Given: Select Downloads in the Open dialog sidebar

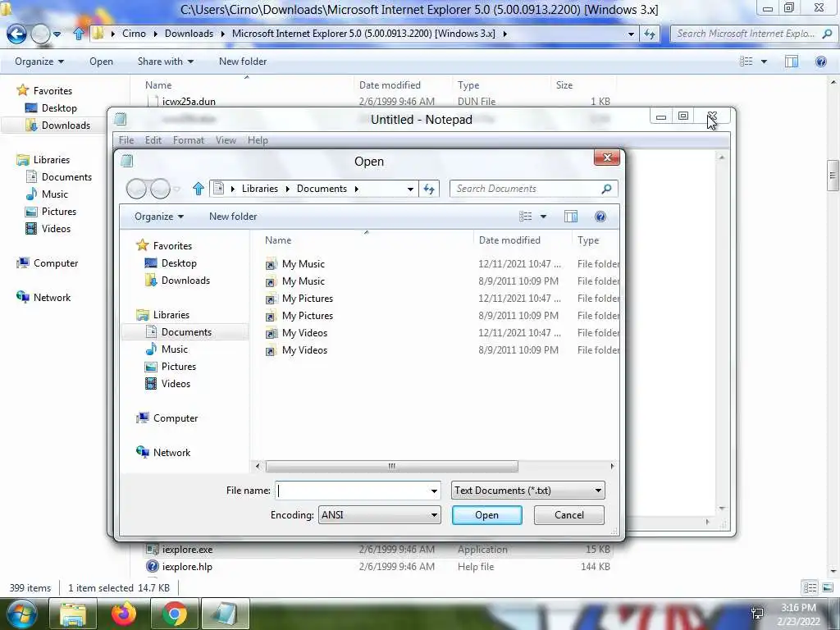Looking at the screenshot, I should click(x=185, y=281).
